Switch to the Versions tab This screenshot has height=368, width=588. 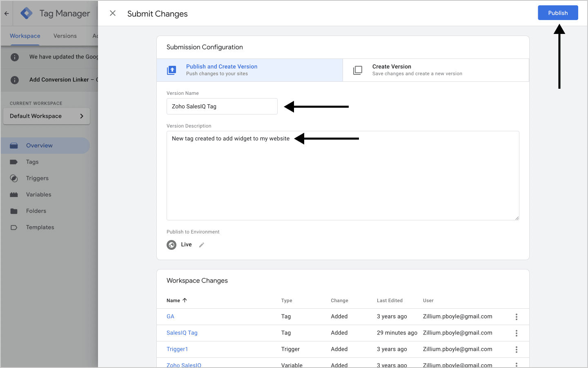(65, 36)
